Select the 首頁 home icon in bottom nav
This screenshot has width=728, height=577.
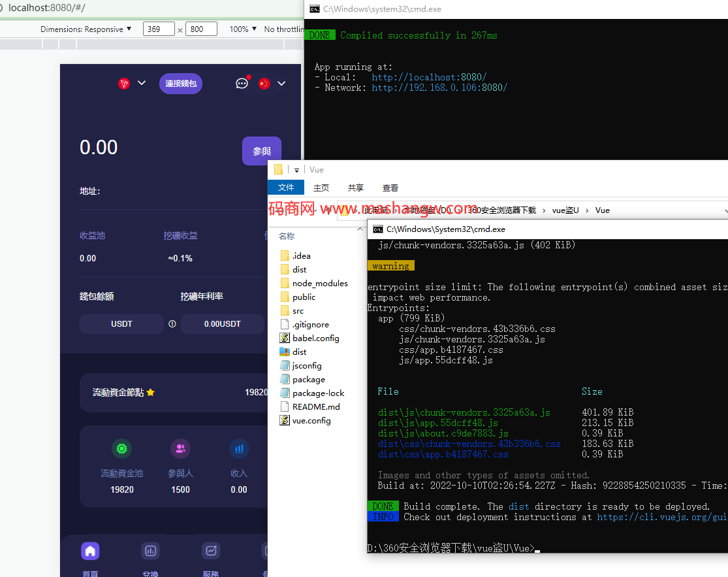(x=90, y=551)
